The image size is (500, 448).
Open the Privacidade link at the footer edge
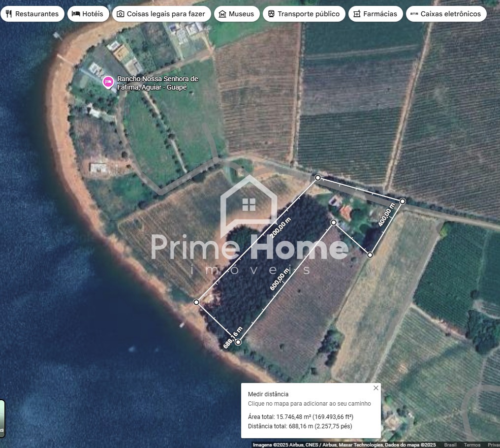coord(493,445)
